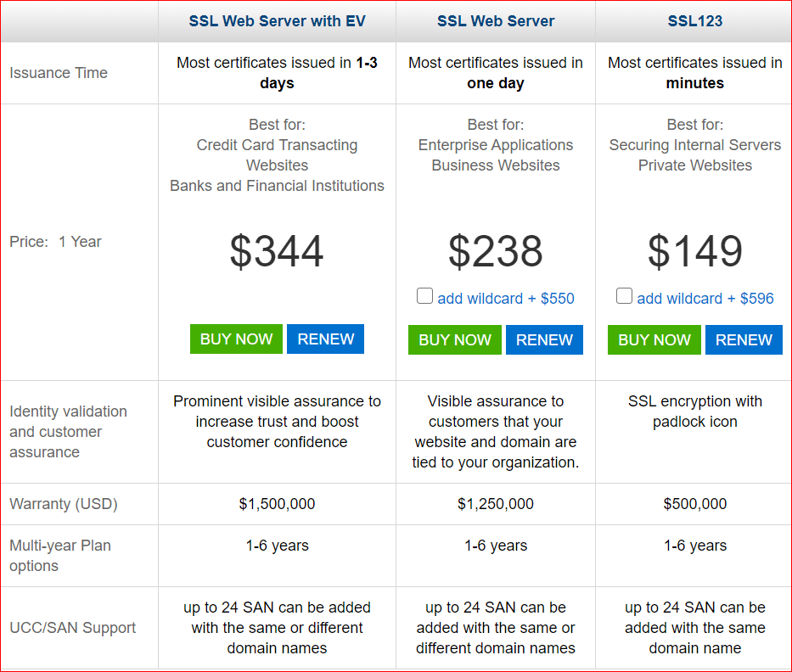Click the add wildcard + $550 link text
Image resolution: width=792 pixels, height=672 pixels.
(505, 298)
